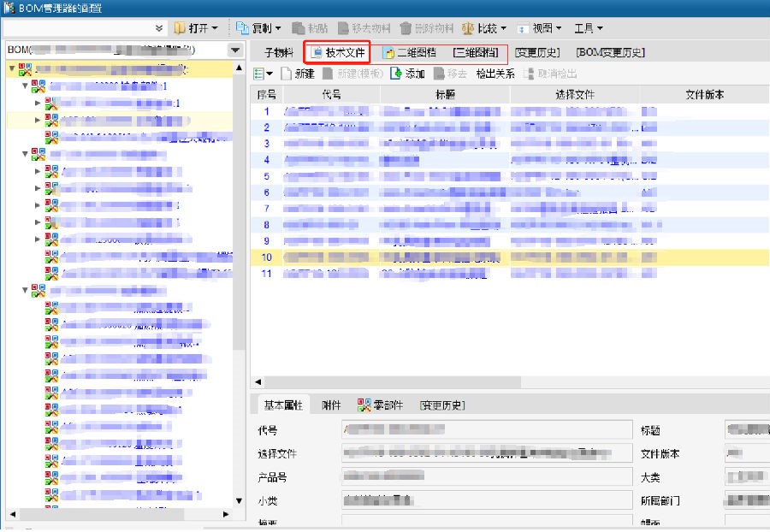Click the 添加 (add) icon button
The image size is (770, 532).
click(x=396, y=74)
